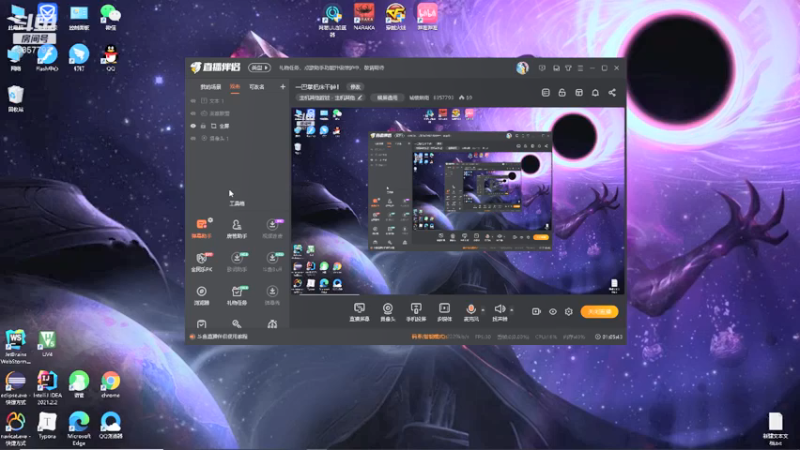This screenshot has width=800, height=450.
Task: Click the Recycle Bin desktop icon
Action: click(15, 98)
